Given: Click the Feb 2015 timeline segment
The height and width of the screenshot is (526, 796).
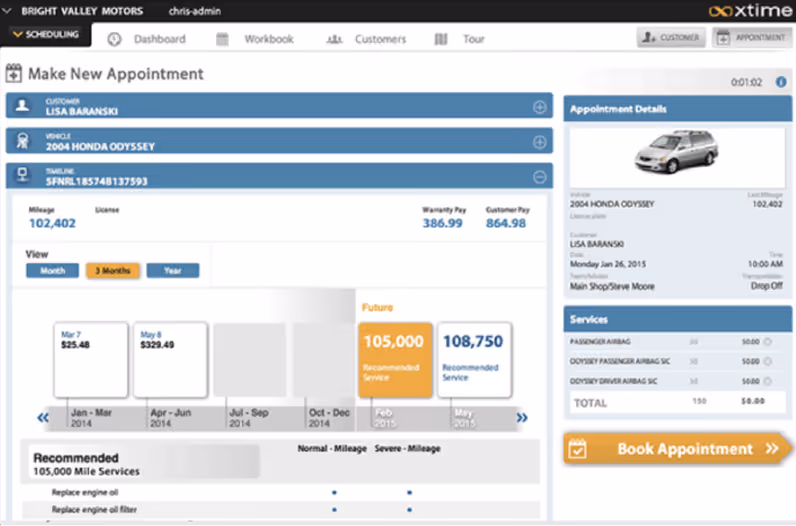Looking at the screenshot, I should pos(385,418).
